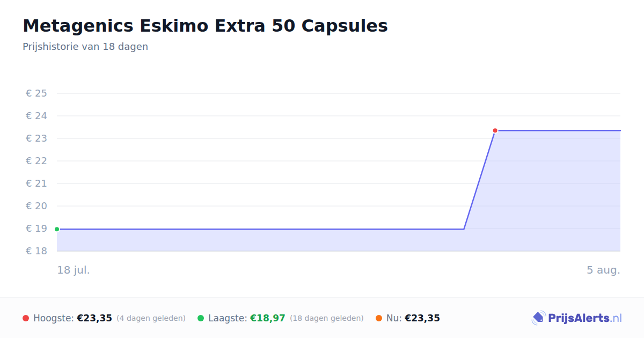
Task: Click the current Nu price €23,35
Action: point(422,318)
